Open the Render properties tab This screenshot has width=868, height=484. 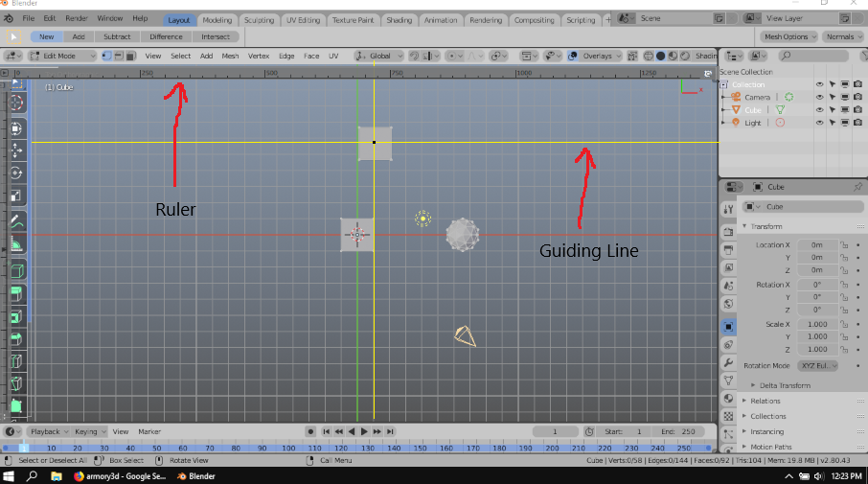point(728,232)
